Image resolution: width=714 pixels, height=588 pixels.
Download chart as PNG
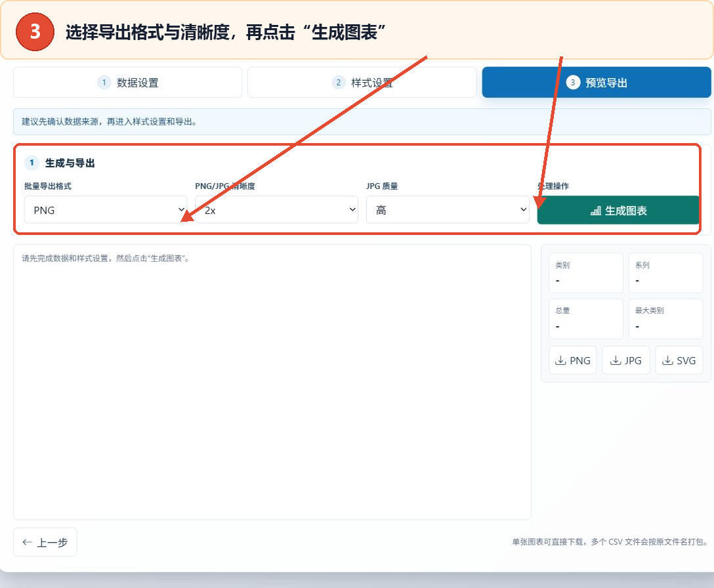tap(572, 360)
